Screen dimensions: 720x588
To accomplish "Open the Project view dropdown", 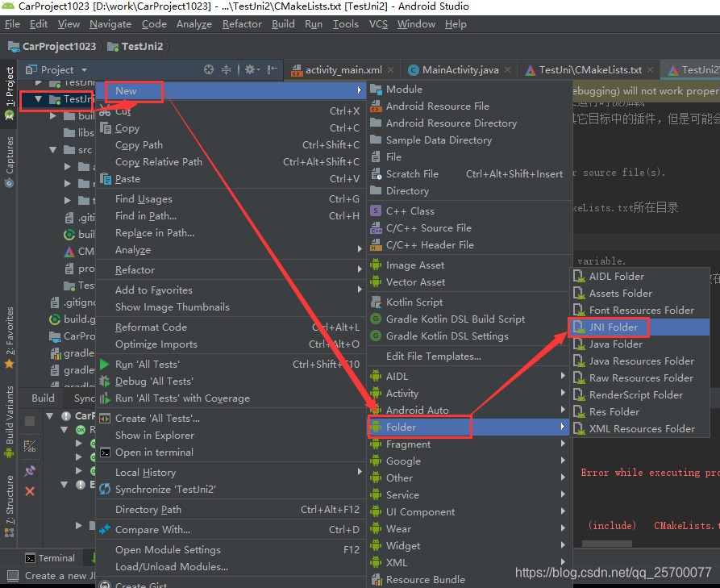I will coord(84,70).
